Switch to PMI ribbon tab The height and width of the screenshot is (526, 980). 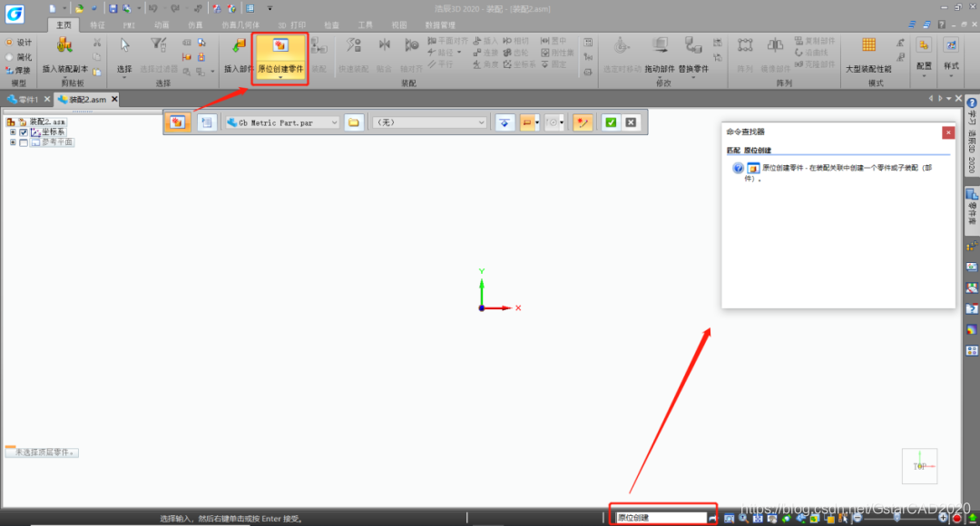coord(129,25)
